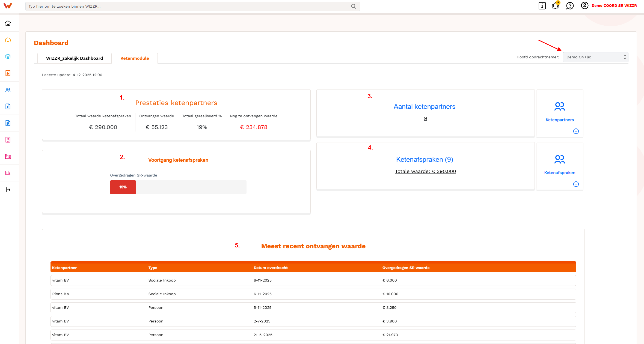
Task: Click the people icon on the Ketenpartners card
Action: (560, 106)
